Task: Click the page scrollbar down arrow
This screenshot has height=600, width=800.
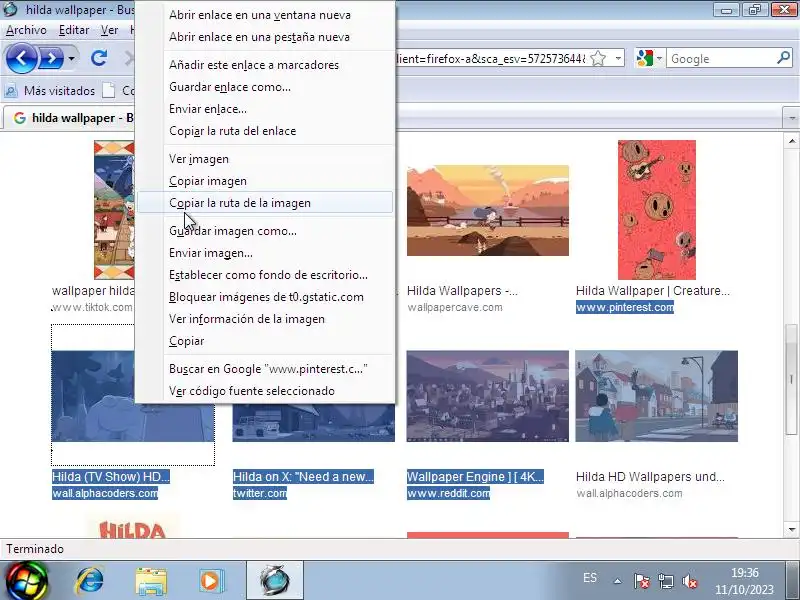Action: point(791,530)
